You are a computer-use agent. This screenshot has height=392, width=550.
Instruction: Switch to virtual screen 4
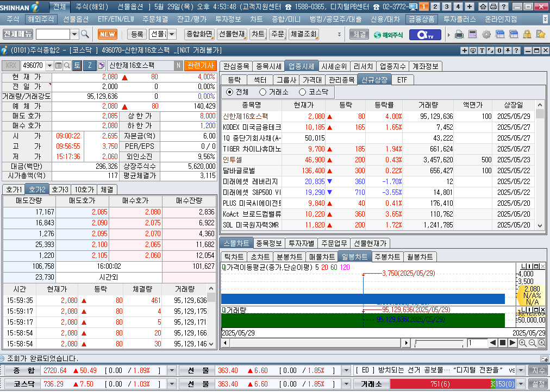pos(458,7)
